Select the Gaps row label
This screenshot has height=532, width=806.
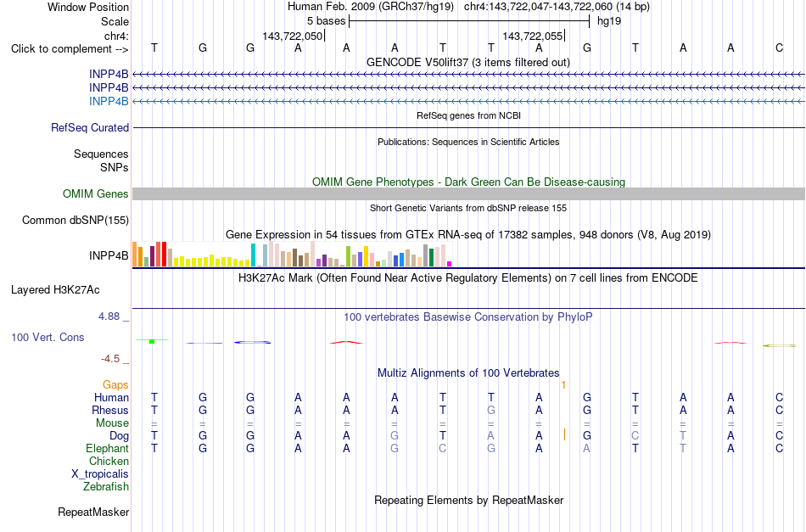[x=115, y=385]
